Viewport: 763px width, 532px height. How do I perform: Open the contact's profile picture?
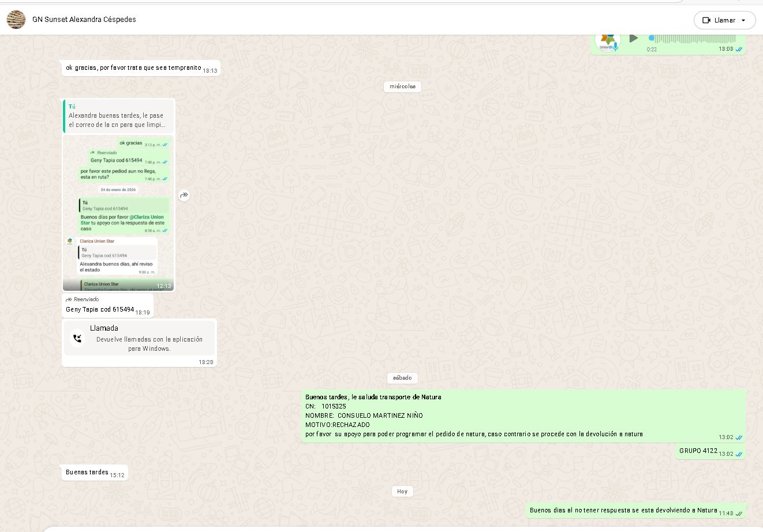(16, 20)
